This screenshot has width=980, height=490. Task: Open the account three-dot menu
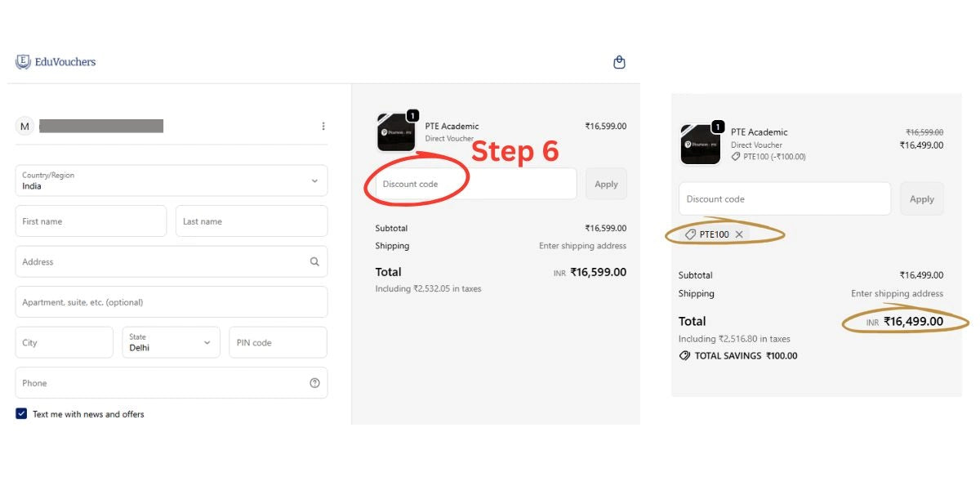pos(323,126)
